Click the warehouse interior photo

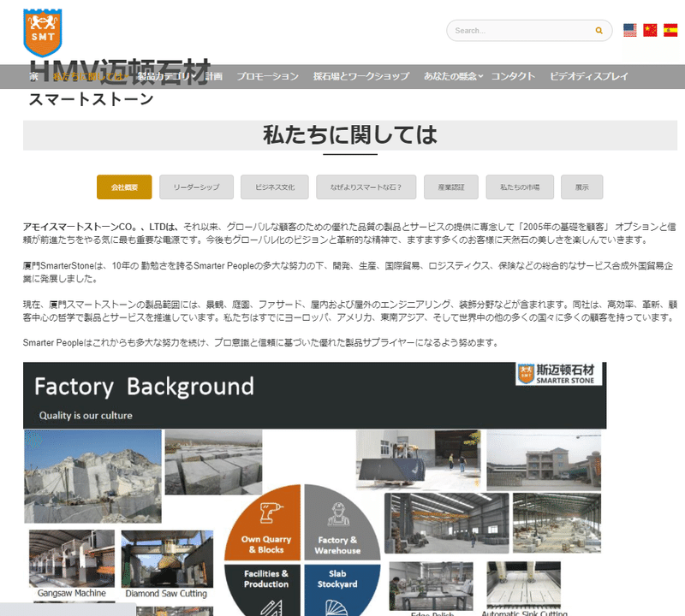coord(446,523)
